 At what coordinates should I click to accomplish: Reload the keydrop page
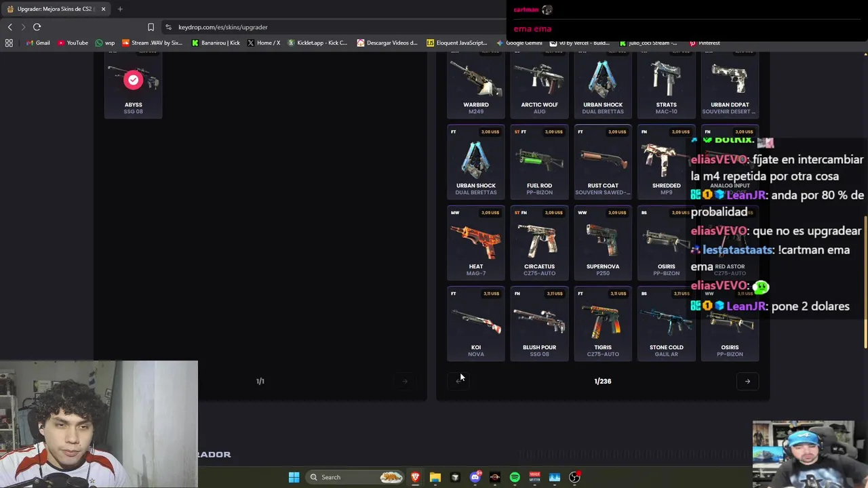(37, 27)
